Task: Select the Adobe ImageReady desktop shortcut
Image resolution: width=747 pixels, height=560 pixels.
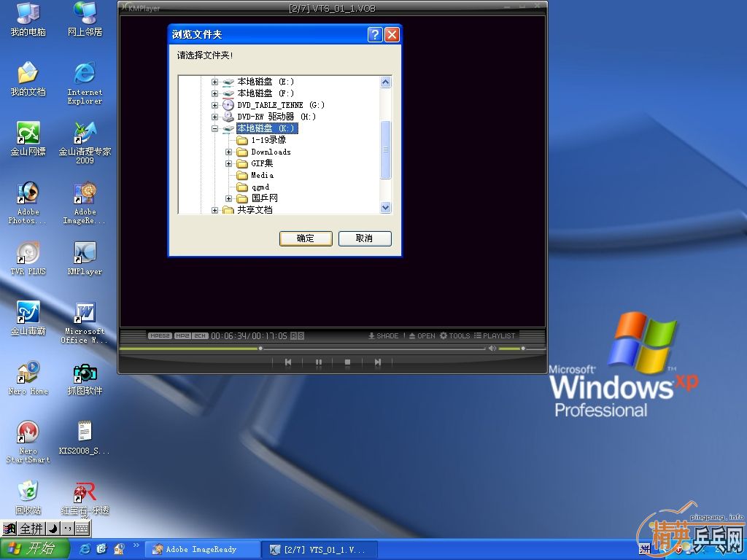Action: 85,203
